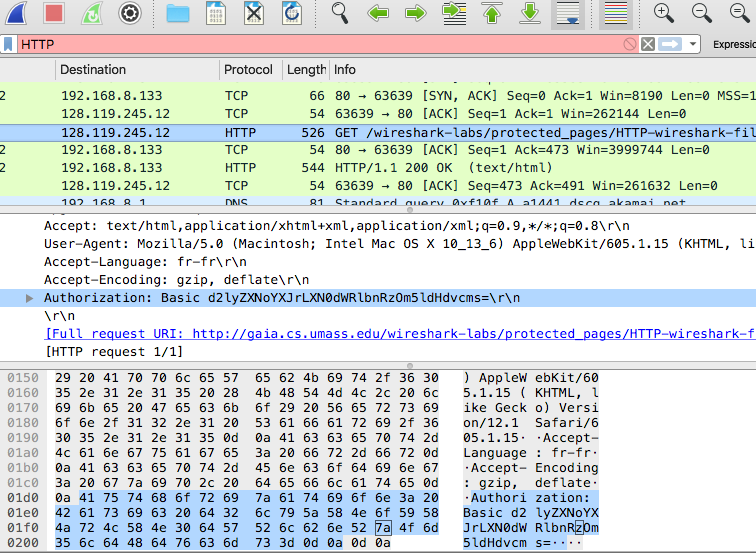Go back in packet history arrow
756x553 pixels.
(378, 13)
